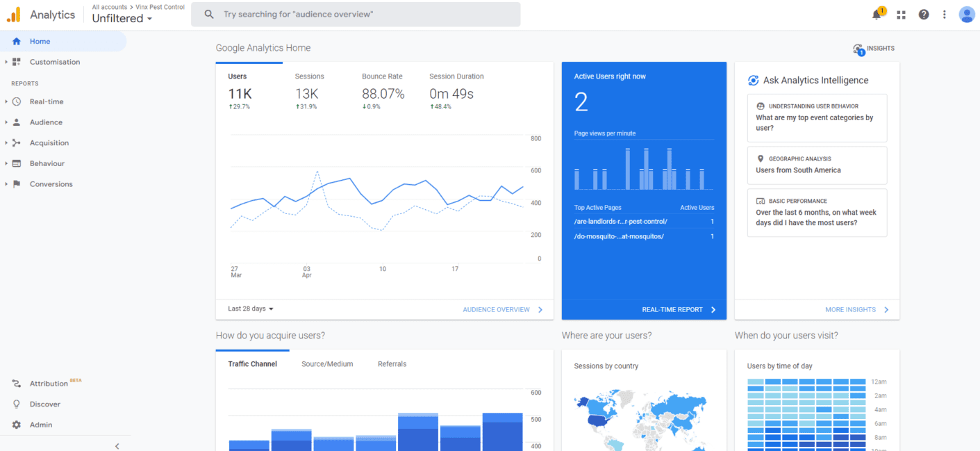Image resolution: width=980 pixels, height=451 pixels.
Task: Expand the Acquisition reports section
Action: (49, 143)
